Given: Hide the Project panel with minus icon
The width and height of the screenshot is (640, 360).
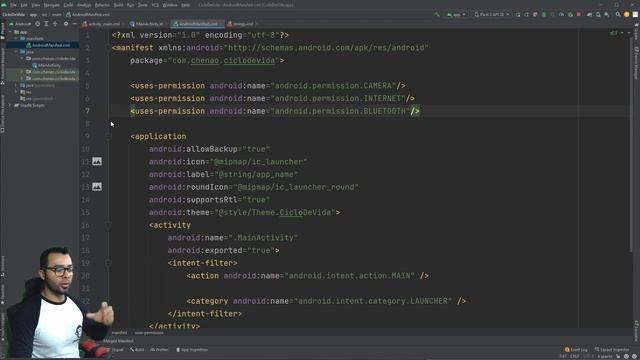Looking at the screenshot, I should click(74, 24).
